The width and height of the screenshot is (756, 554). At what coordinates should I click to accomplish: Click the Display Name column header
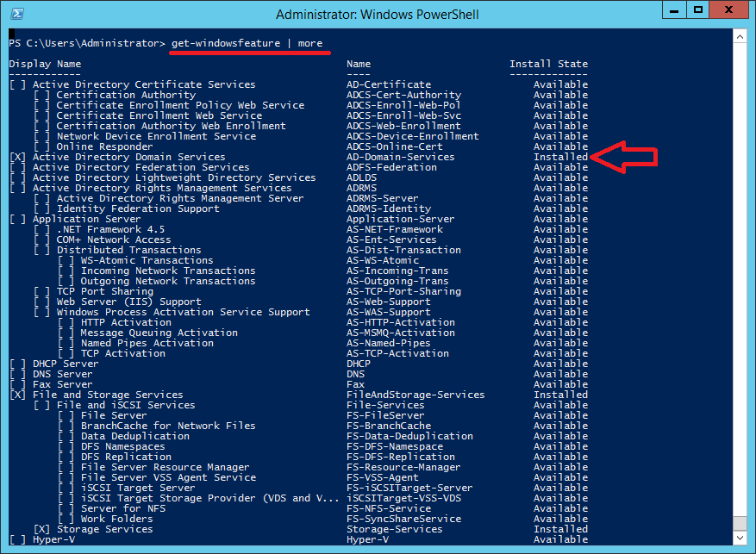44,63
